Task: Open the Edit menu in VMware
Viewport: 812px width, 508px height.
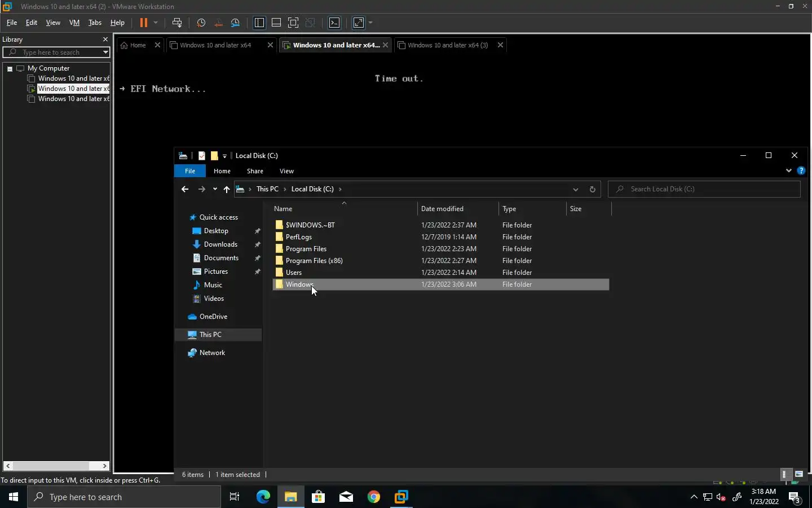Action: [32, 23]
